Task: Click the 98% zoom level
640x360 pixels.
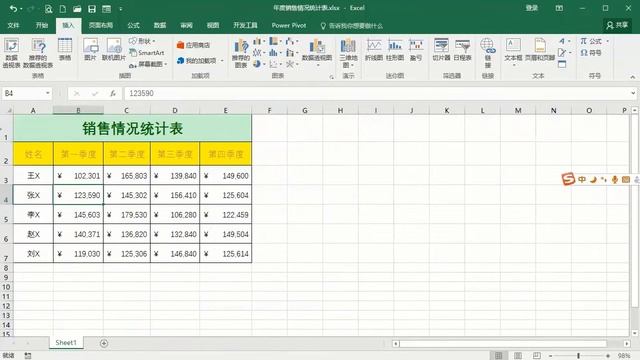Action: [x=624, y=356]
